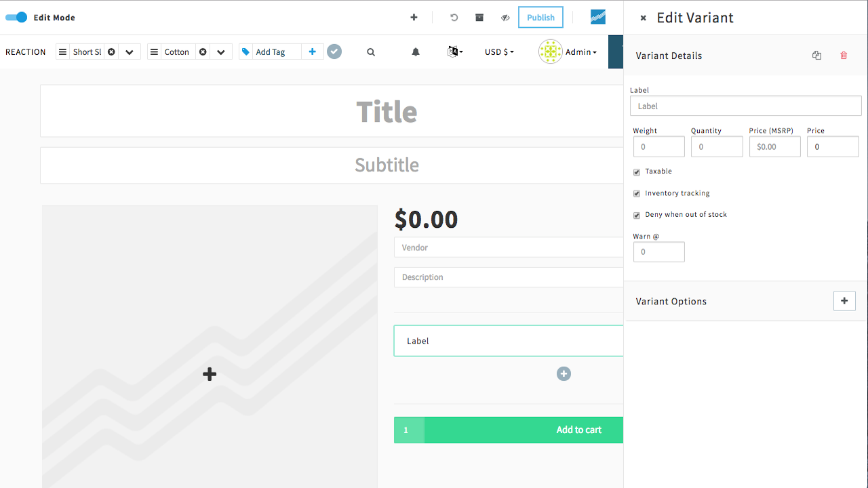
Task: Open the language selector dropdown
Action: coord(455,52)
